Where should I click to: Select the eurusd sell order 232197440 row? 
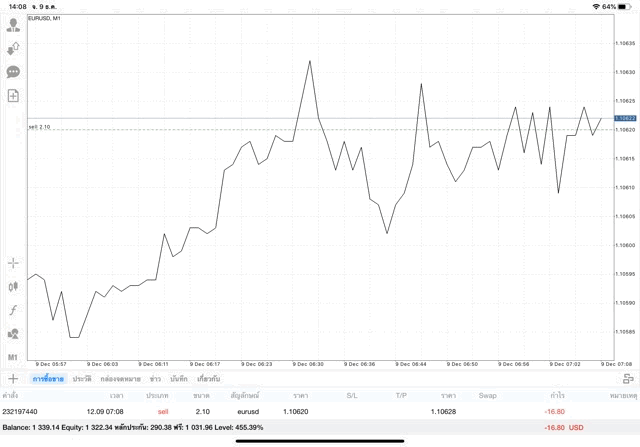[300, 411]
